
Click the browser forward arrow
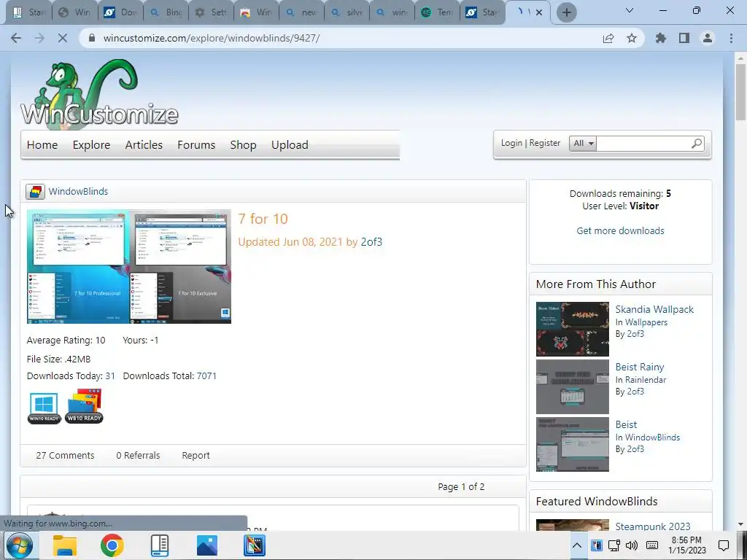pos(39,38)
